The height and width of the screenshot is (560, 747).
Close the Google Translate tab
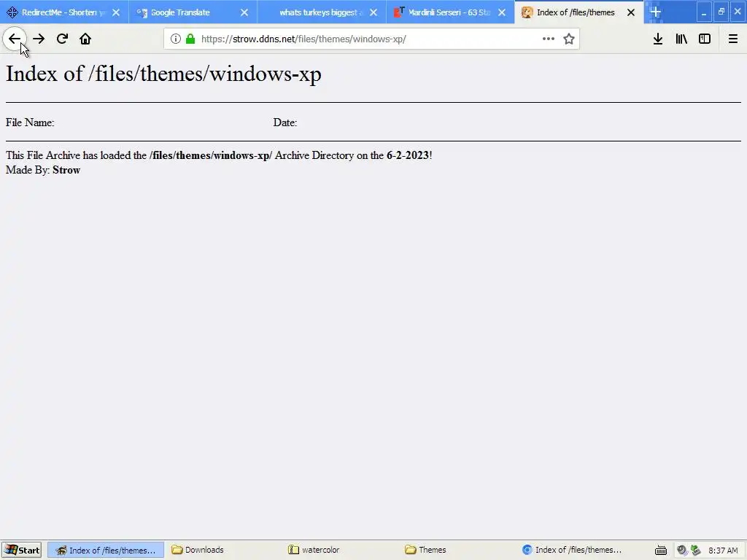point(244,12)
